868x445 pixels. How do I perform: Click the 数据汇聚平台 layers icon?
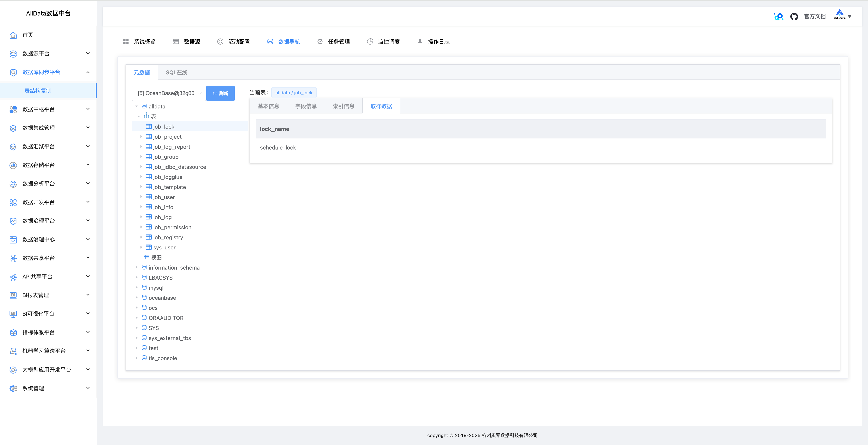click(13, 147)
